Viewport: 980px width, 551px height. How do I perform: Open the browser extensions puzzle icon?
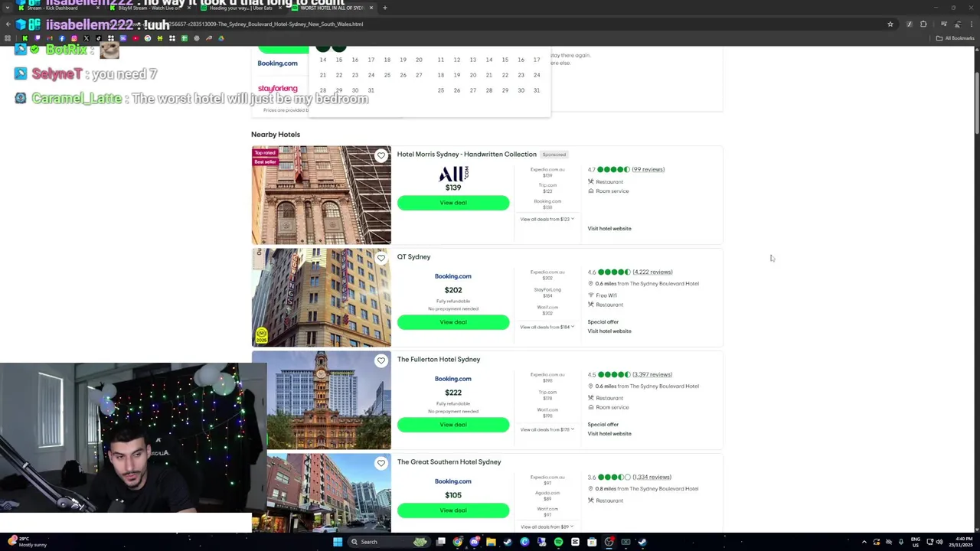(923, 24)
